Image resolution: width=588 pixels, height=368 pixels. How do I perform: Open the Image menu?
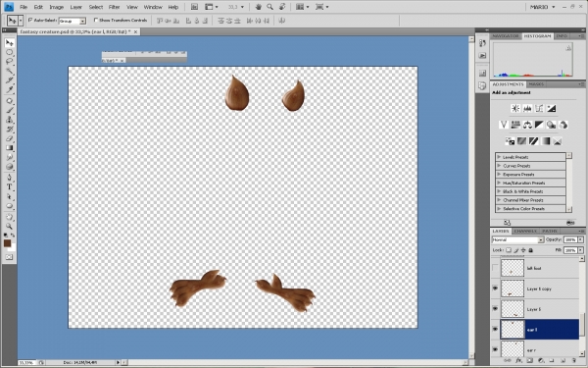[x=56, y=7]
